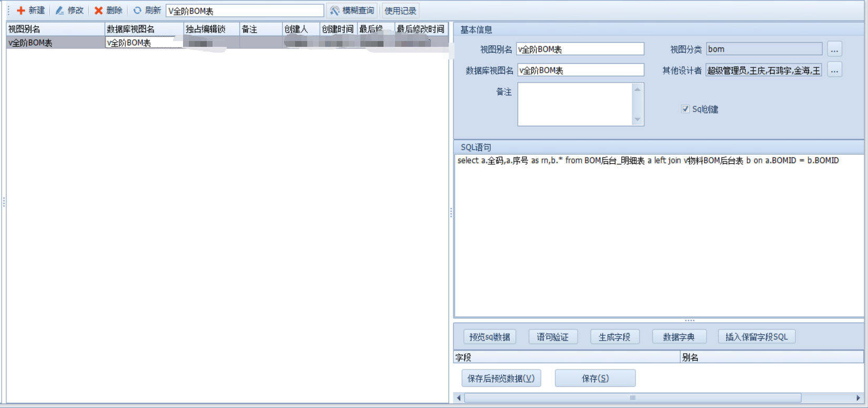Click the generate fields (生成字段) button
The height and width of the screenshot is (408, 868).
[x=614, y=337]
